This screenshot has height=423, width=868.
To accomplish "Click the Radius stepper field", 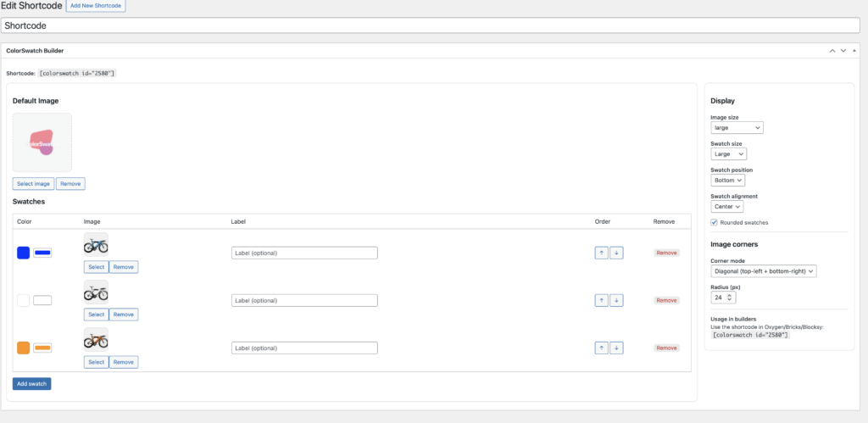I will click(723, 298).
